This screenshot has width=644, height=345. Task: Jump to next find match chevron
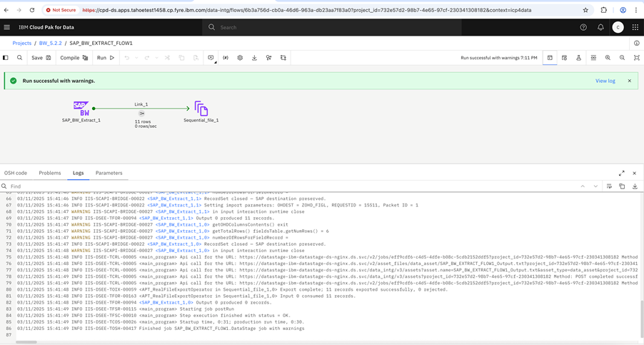[595, 186]
